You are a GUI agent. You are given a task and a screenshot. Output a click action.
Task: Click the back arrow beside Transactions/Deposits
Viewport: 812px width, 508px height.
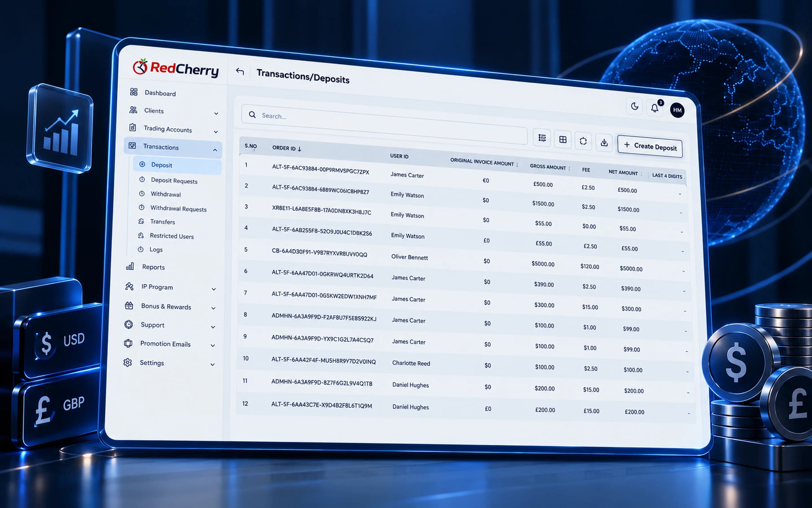tap(240, 71)
